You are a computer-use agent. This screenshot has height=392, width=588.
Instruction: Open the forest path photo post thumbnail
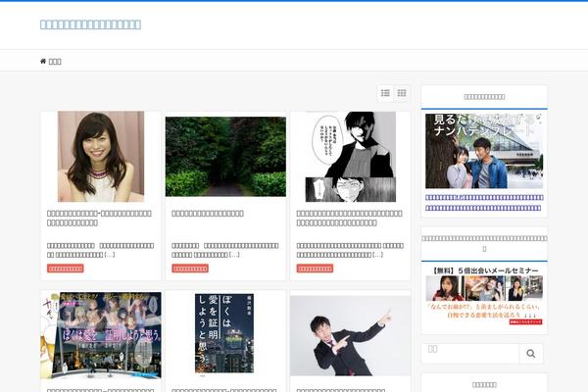(225, 157)
